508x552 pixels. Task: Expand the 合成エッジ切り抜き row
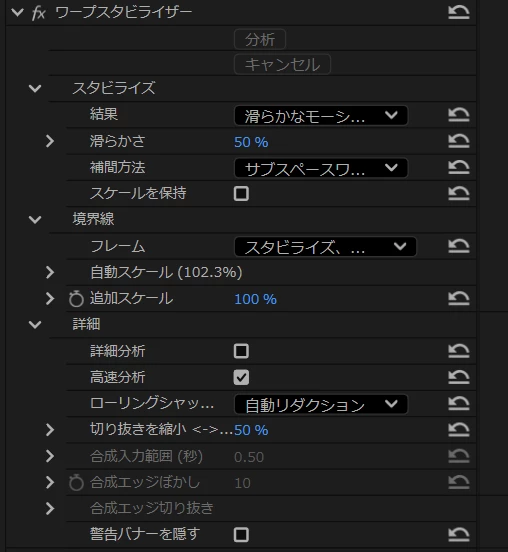50,508
